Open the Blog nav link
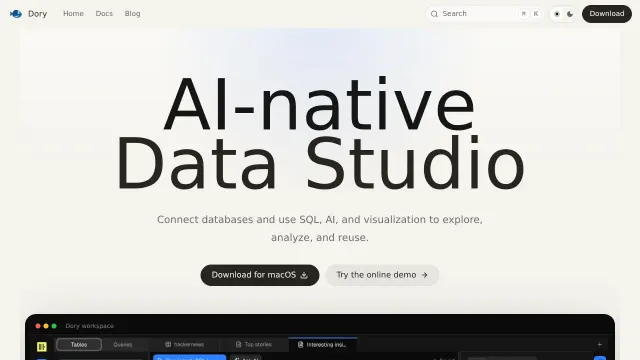Viewport: 640px width, 360px height. (x=132, y=13)
